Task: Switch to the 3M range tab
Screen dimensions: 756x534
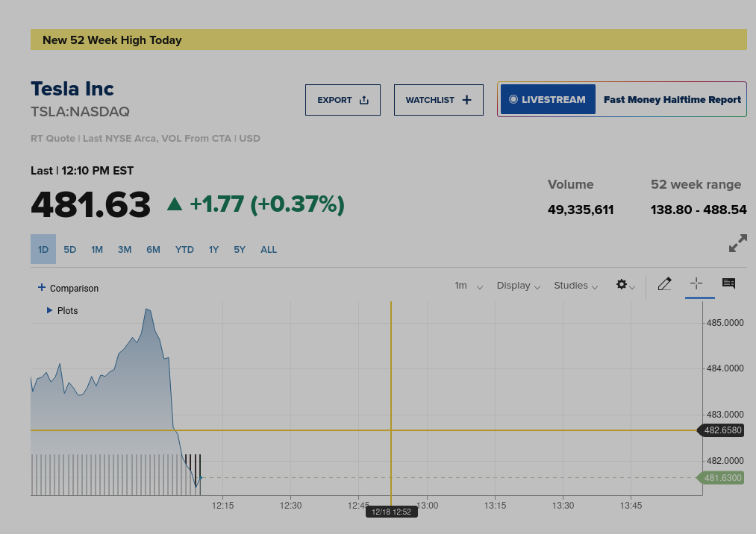Action: (x=125, y=249)
